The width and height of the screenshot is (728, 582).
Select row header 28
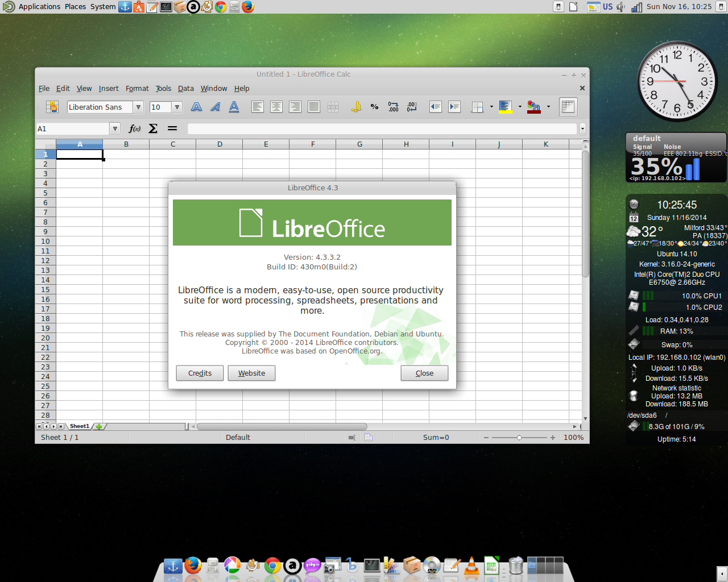[45, 415]
